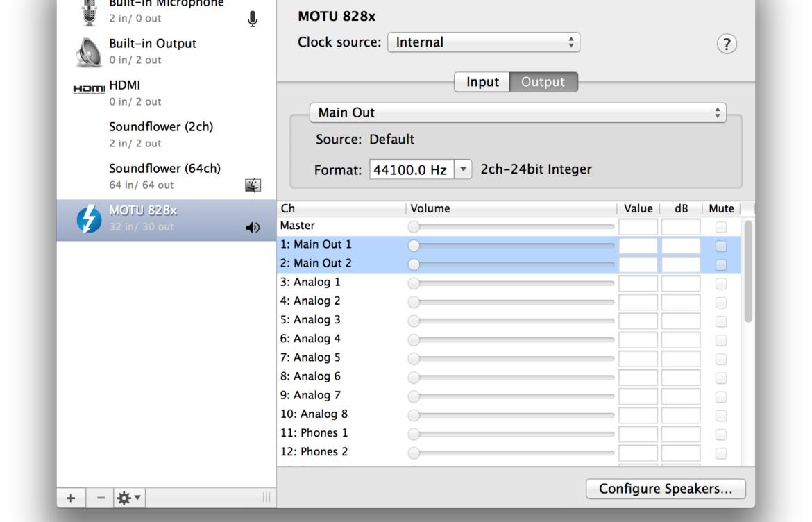
Task: Mute channel 10: Analog 8
Action: [x=721, y=416]
